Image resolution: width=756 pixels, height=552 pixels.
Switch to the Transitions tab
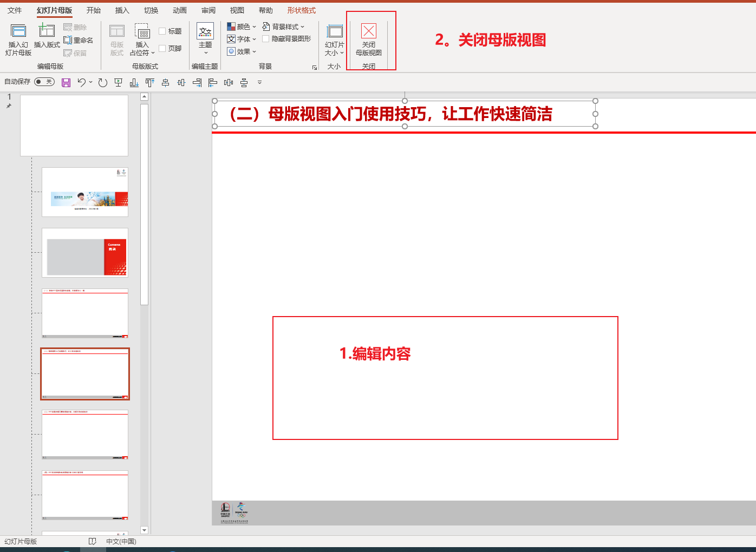coord(151,10)
